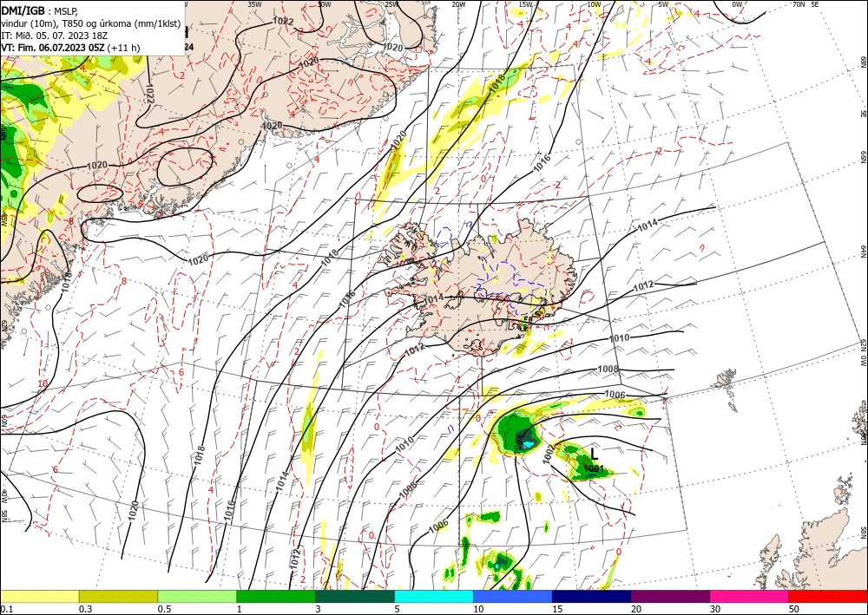Click the '35W' longitude label at top
This screenshot has height=615, width=868.
tap(254, 4)
